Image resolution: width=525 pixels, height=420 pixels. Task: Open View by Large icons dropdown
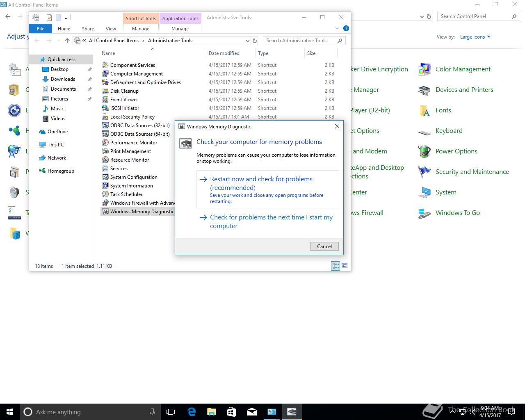point(475,37)
